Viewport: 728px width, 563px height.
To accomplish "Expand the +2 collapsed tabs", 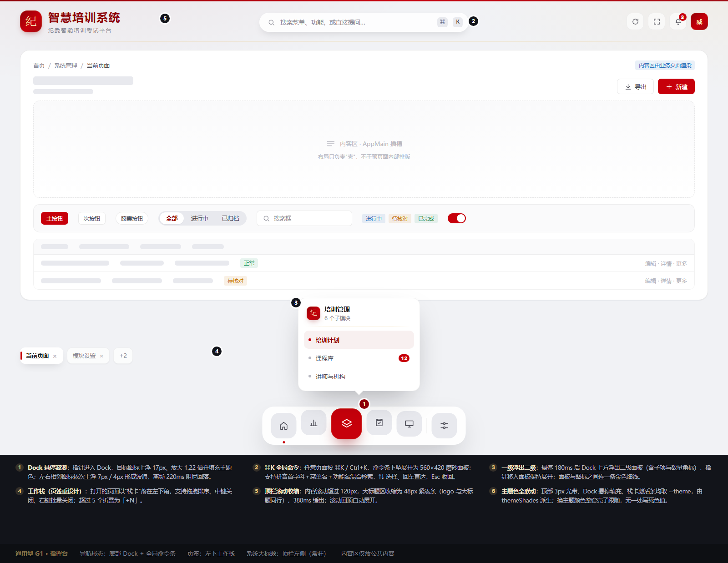I will click(x=123, y=356).
